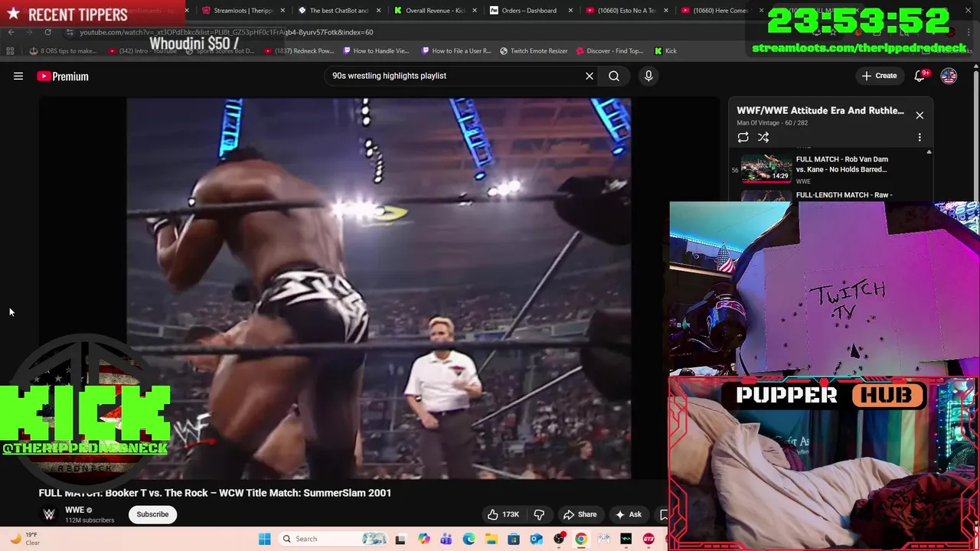The width and height of the screenshot is (980, 551).
Task: Open the browser apps grid shortcut
Action: 10,51
